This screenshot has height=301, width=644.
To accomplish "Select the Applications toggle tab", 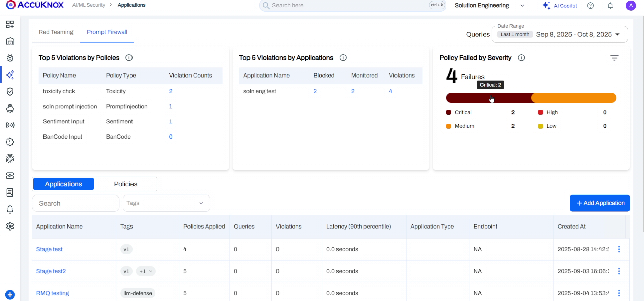I will click(x=63, y=184).
